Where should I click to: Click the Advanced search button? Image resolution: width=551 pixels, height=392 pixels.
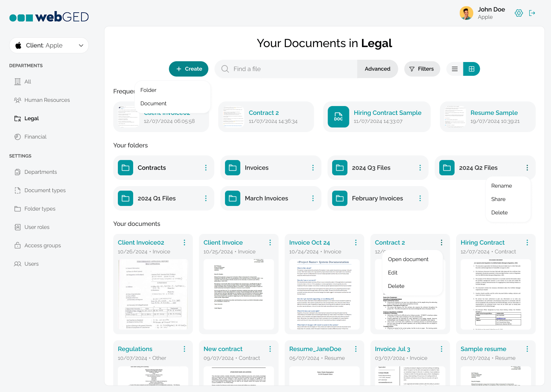click(x=378, y=69)
